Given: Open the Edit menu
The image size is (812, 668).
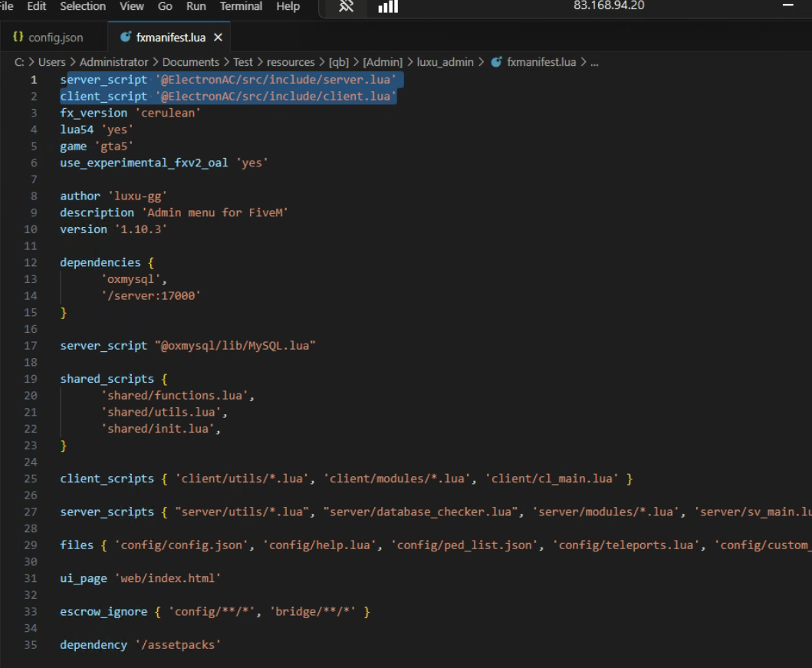Looking at the screenshot, I should pos(36,6).
